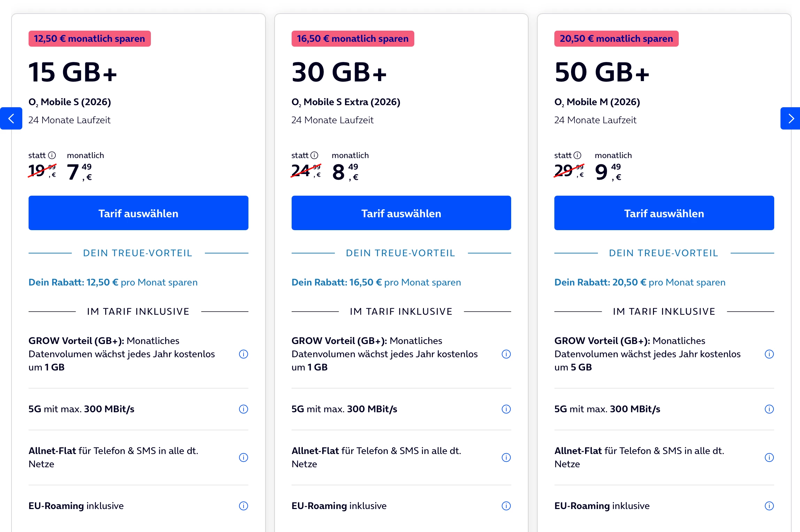
Task: Select the 50 GB Mobile M tariff
Action: [664, 213]
